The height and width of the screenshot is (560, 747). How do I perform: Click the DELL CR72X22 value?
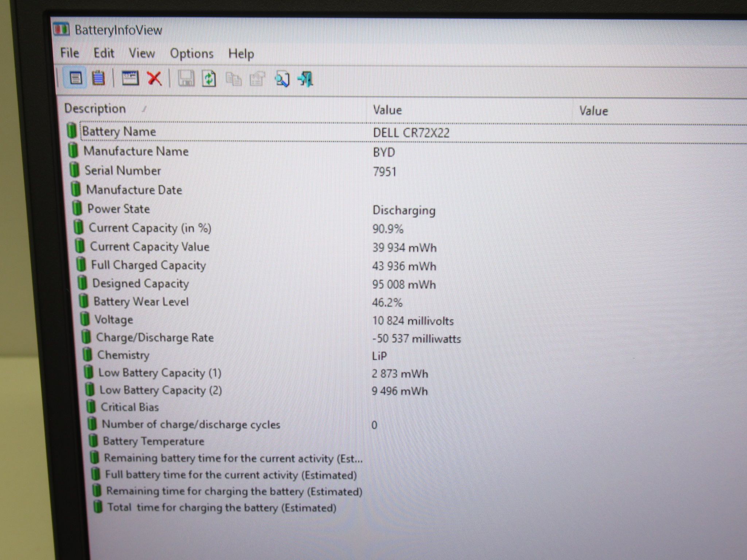(x=411, y=133)
